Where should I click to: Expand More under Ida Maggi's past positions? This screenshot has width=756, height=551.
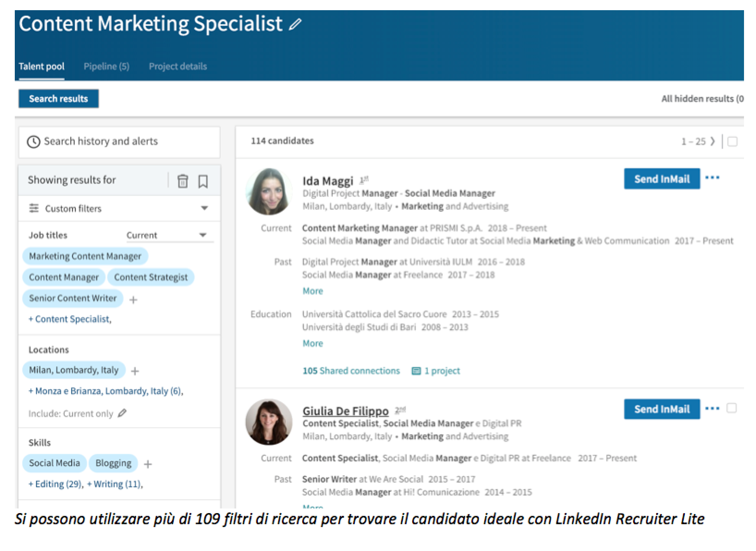tap(312, 291)
